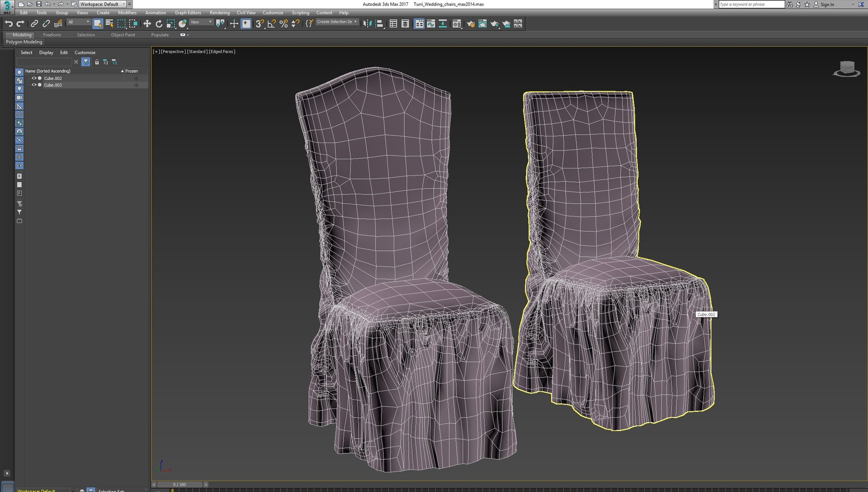Choose Rectangular Selection Region tool
This screenshot has width=868, height=492.
[x=122, y=24]
